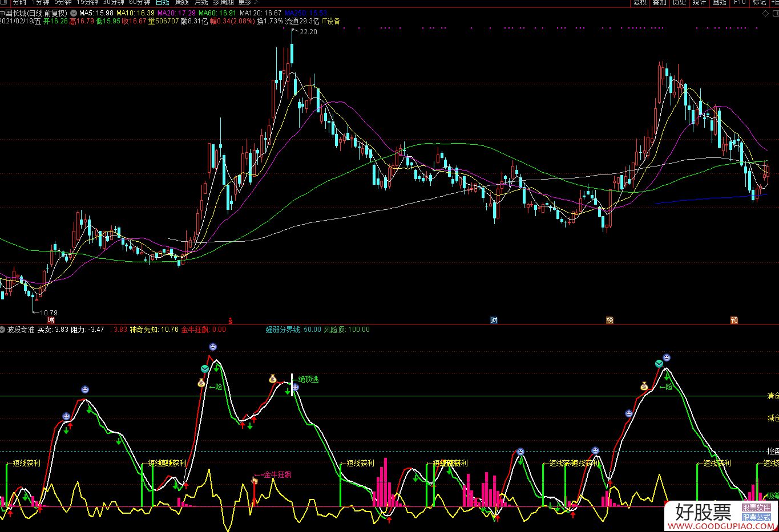Click the money bag icon near right 险 label
779x532 pixels.
(x=644, y=386)
